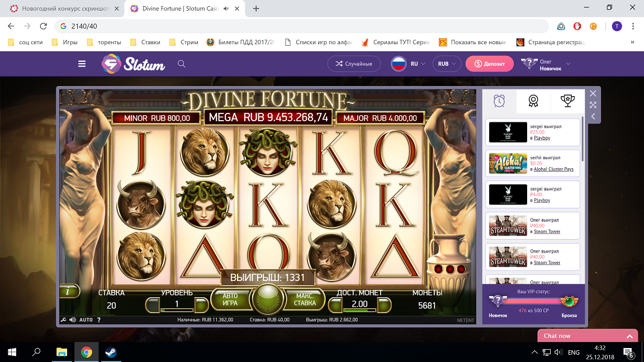Open the соц сети bookmark folder

(26, 42)
